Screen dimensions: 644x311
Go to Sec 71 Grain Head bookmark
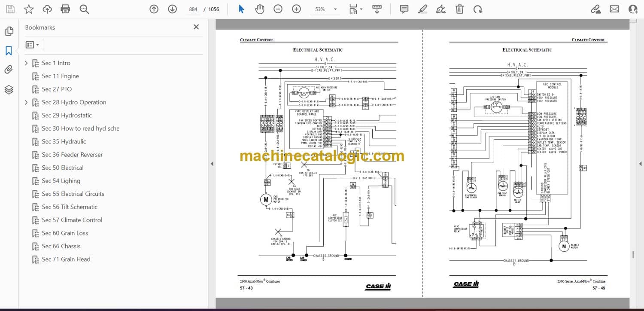click(x=66, y=259)
